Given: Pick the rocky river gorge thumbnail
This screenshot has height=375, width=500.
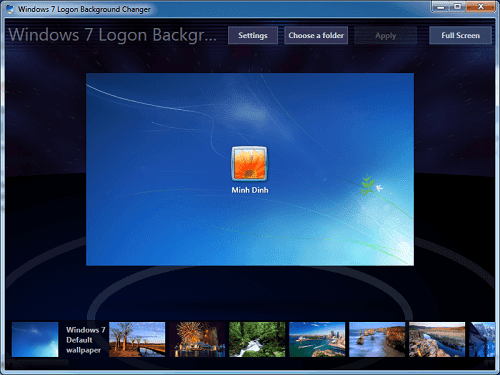Looking at the screenshot, I should tap(437, 339).
